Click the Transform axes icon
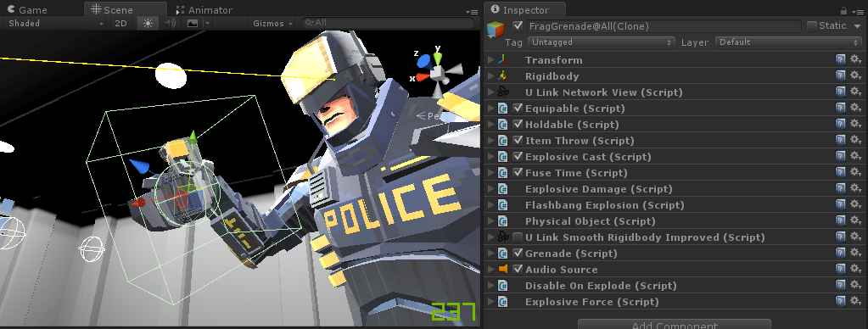Viewport: 868px width, 329px height. pyautogui.click(x=502, y=59)
